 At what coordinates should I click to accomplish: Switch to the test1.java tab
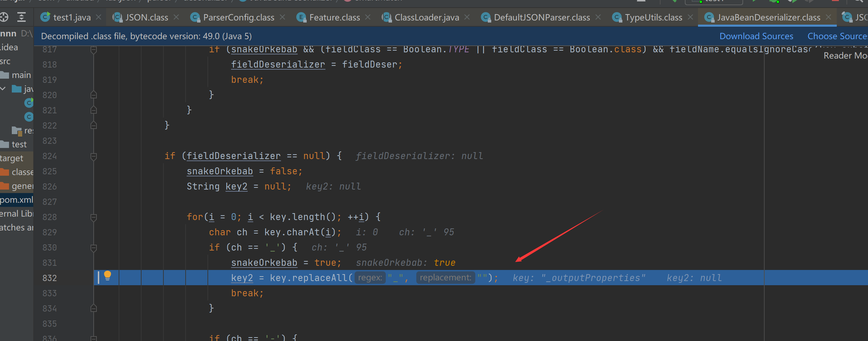click(x=72, y=17)
